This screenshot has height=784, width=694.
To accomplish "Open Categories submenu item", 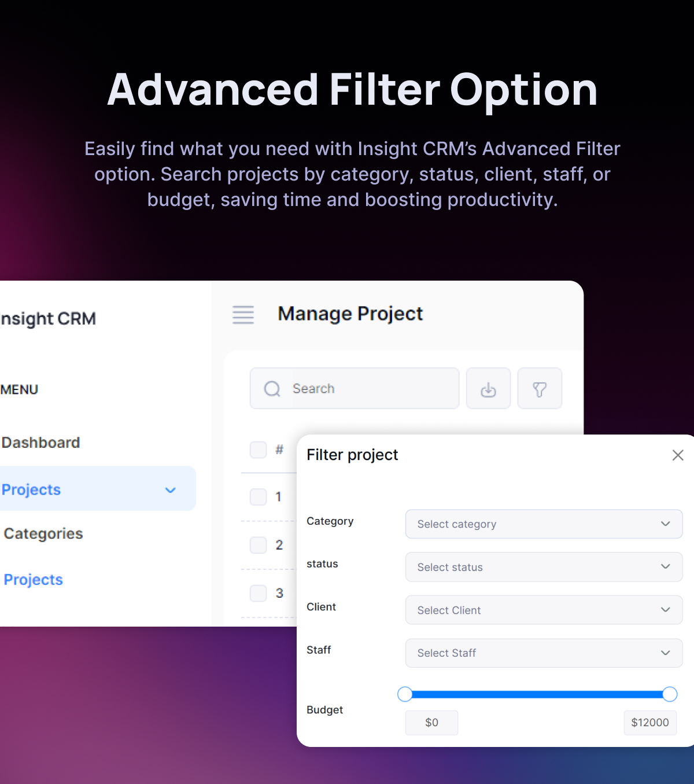I will (43, 533).
